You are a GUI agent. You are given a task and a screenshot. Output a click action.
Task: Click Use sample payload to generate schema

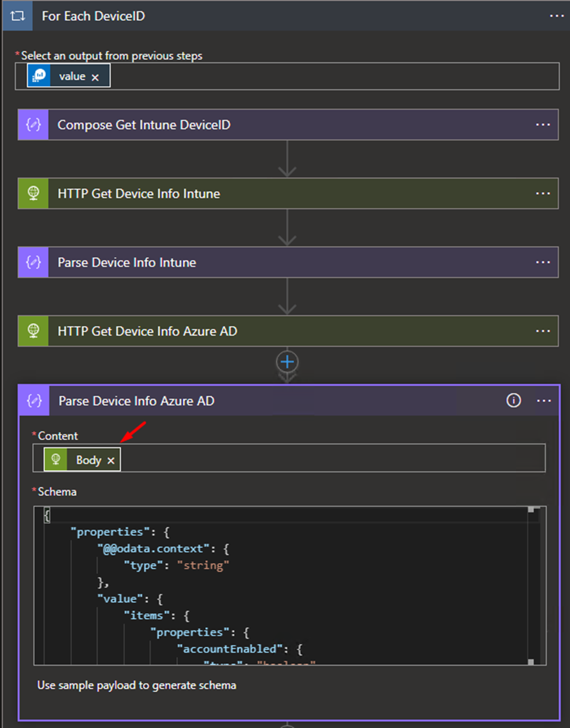tap(137, 685)
